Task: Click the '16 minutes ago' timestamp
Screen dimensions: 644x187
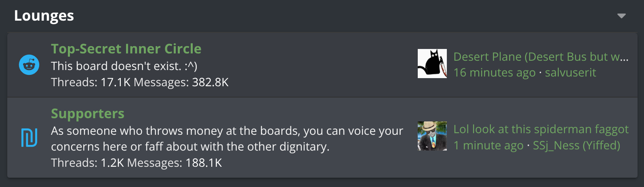Action: [495, 72]
